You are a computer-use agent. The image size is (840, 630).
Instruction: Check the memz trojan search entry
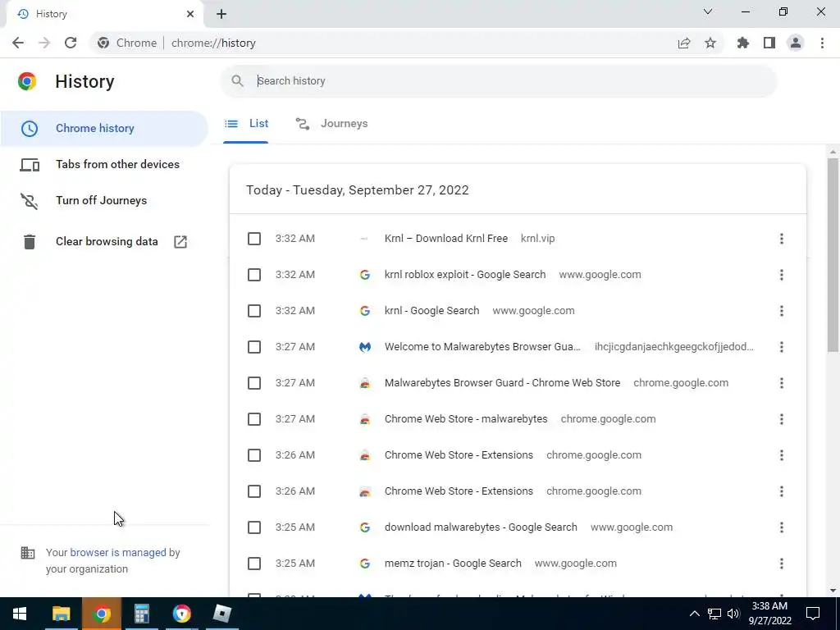coord(254,564)
